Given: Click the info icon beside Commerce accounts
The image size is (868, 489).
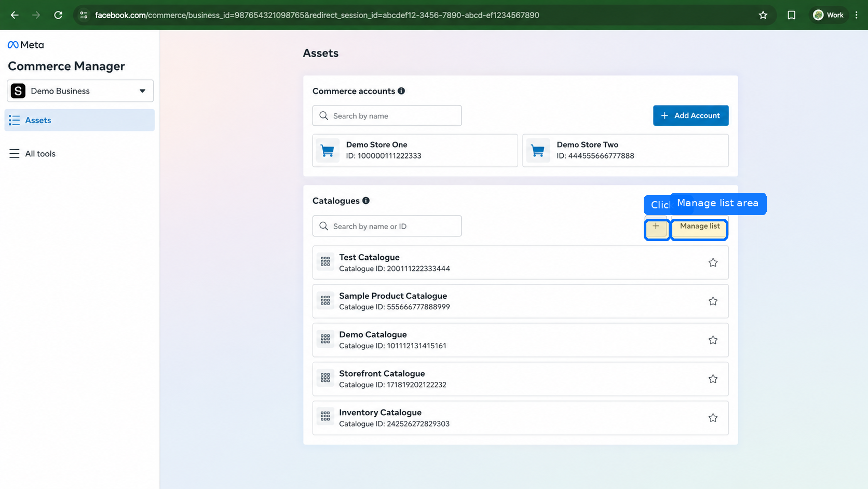Looking at the screenshot, I should click(x=401, y=91).
